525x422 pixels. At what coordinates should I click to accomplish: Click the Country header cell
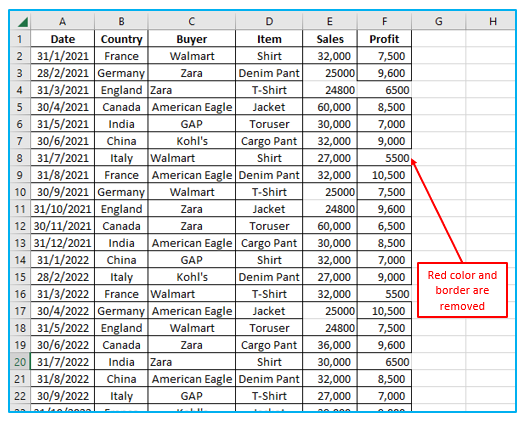pyautogui.click(x=122, y=39)
